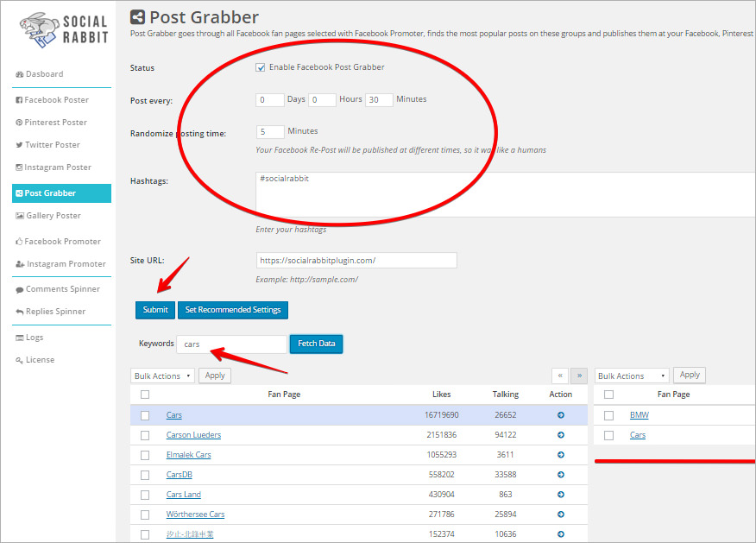Screen dimensions: 756x543
Task: Tick the select-all checkbox in search results header
Action: 145,395
